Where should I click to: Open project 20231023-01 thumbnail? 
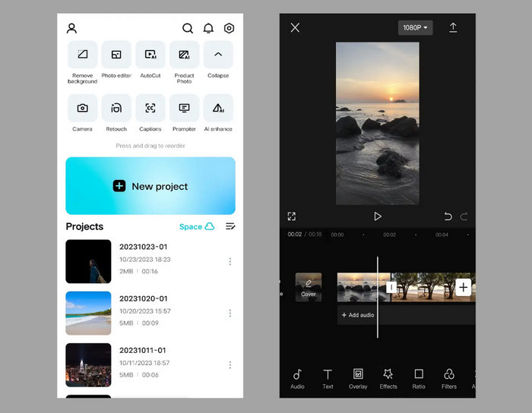(x=88, y=261)
